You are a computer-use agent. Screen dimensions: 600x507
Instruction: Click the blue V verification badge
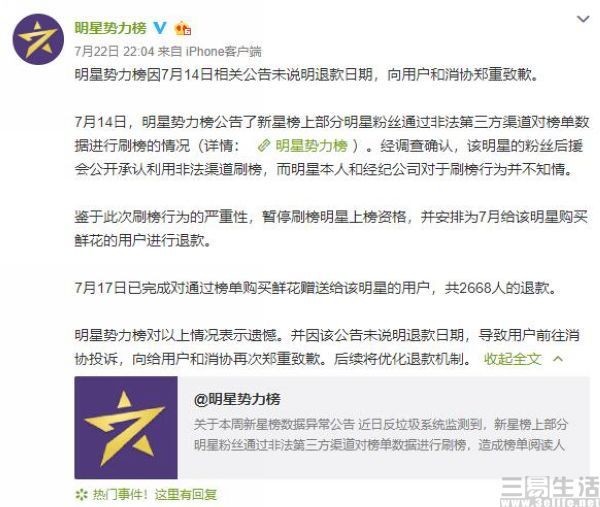(160, 28)
